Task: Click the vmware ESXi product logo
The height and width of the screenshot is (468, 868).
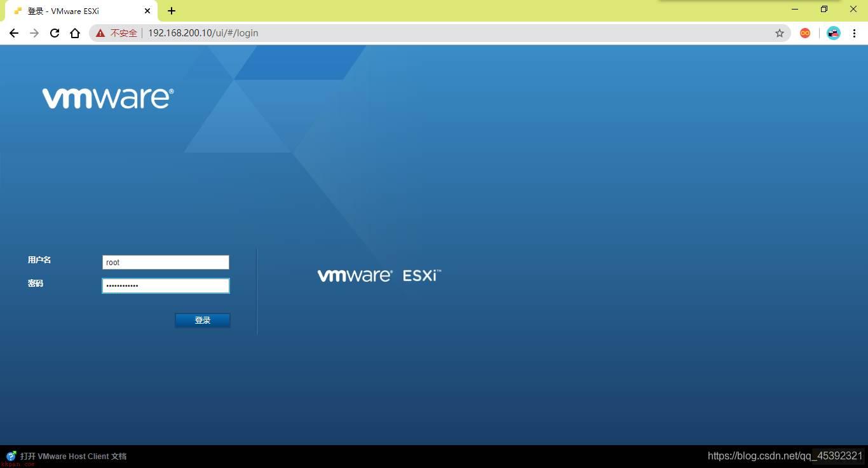Action: pyautogui.click(x=379, y=275)
